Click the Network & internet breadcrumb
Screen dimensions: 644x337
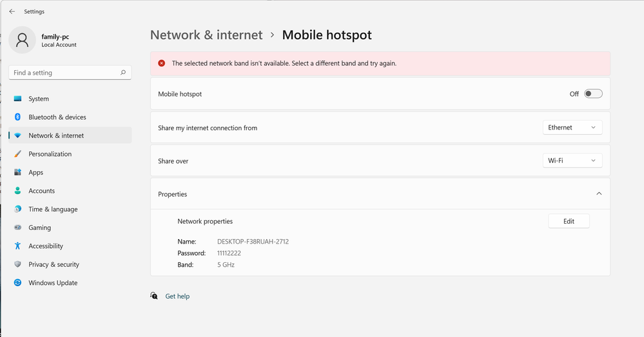[x=206, y=35]
